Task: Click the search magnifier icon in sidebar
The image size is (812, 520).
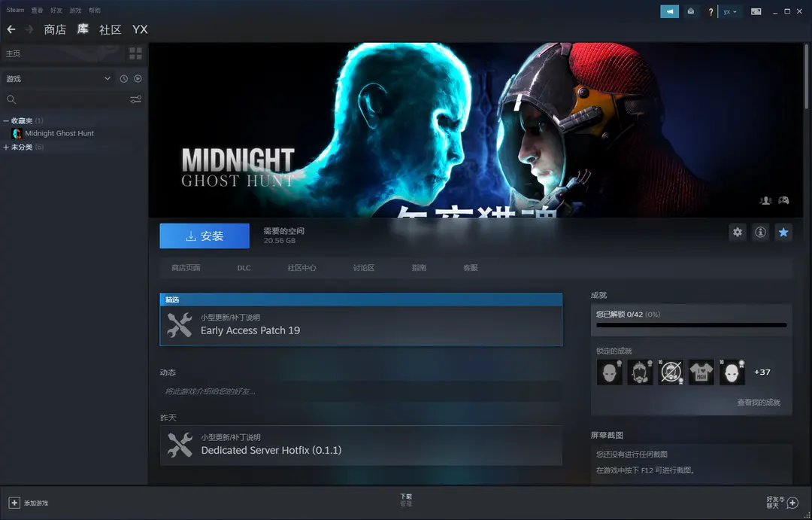Action: [x=11, y=99]
